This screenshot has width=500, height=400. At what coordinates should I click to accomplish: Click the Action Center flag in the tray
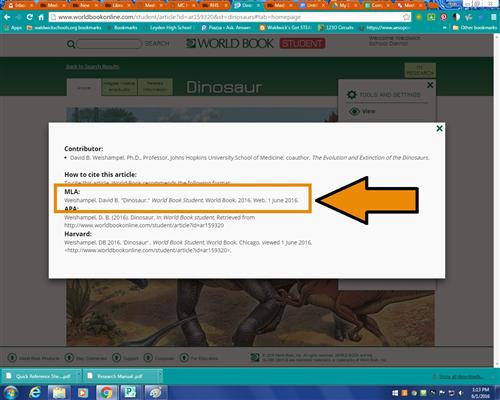pyautogui.click(x=442, y=393)
